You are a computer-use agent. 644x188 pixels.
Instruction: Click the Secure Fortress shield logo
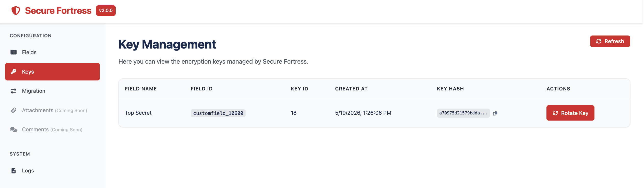click(x=16, y=10)
